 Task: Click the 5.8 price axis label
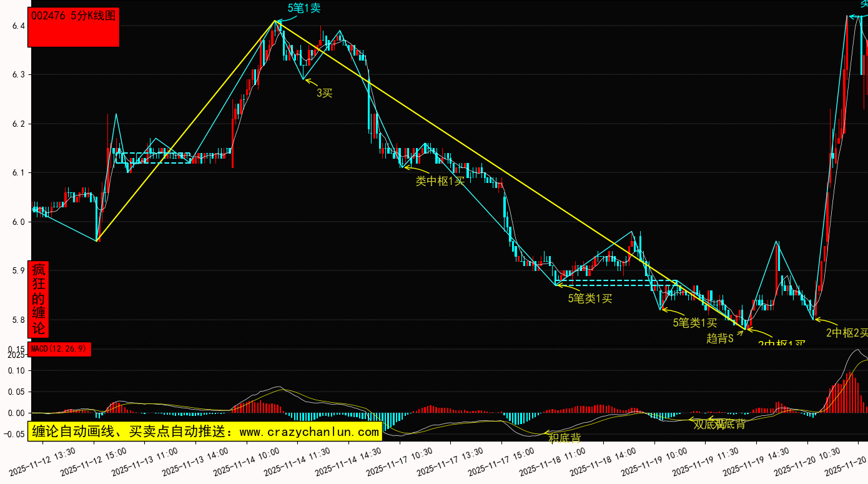click(18, 320)
